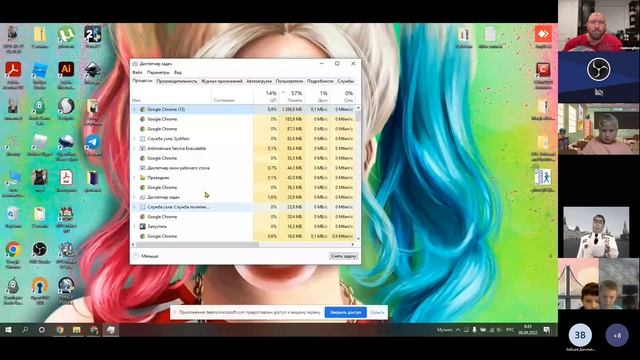Click the taskbar search magnifier
The image size is (640, 360).
pyautogui.click(x=25, y=330)
